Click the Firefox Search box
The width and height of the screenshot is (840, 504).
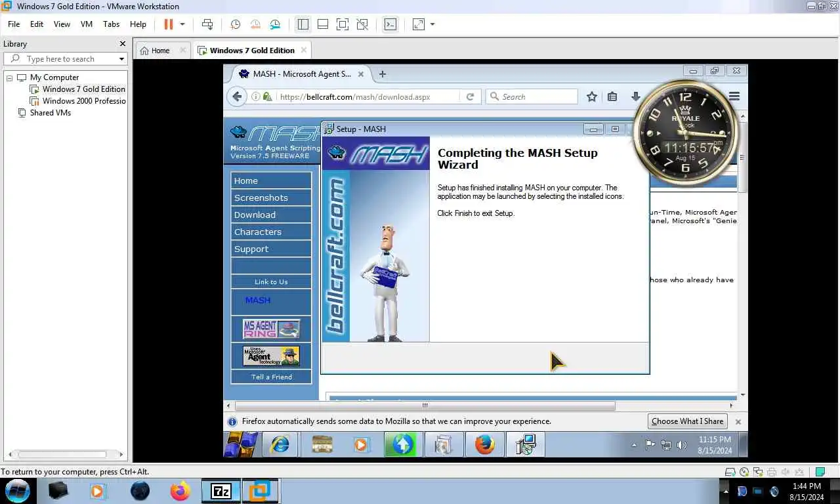click(532, 96)
